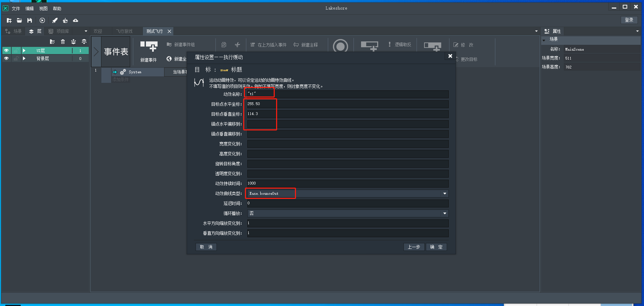Click 修改 edit item in toolbar

point(463,45)
